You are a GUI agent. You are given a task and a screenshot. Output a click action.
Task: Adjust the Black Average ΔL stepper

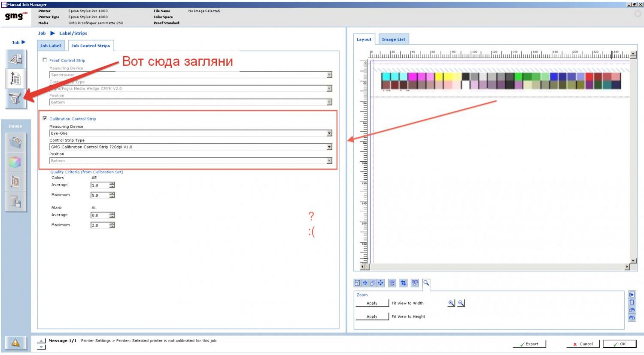pyautogui.click(x=112, y=215)
